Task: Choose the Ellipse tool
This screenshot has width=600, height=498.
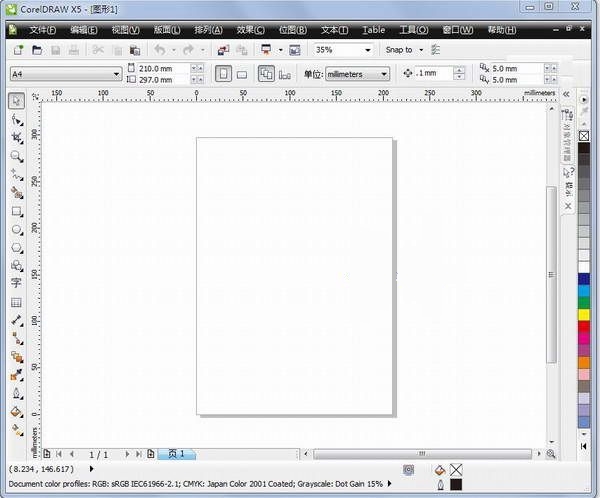Action: tap(16, 229)
